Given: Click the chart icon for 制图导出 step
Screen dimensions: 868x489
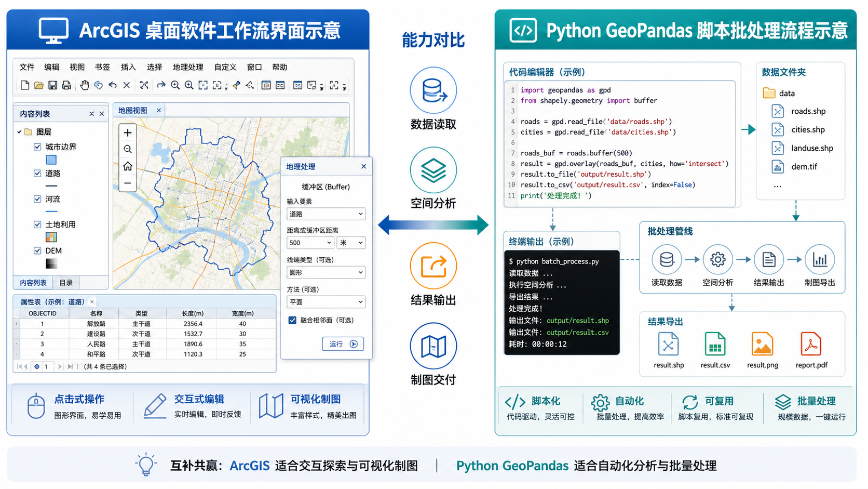Looking at the screenshot, I should [820, 259].
